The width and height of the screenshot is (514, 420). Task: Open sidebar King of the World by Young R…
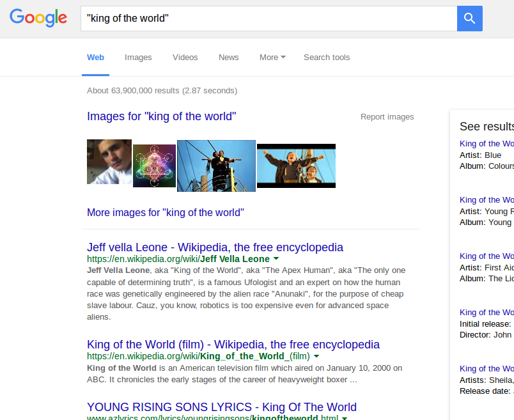tap(487, 200)
